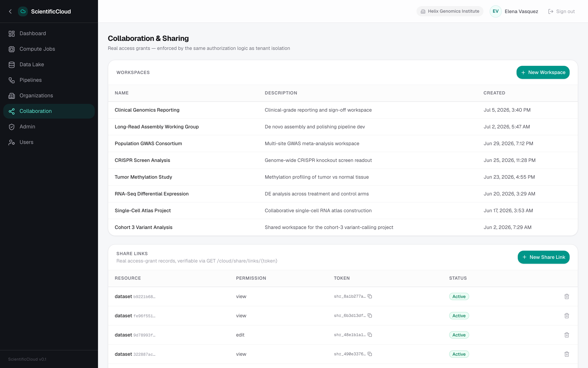Viewport: 588px width, 368px height.
Task: Click the Organizations building icon
Action: pyautogui.click(x=12, y=96)
